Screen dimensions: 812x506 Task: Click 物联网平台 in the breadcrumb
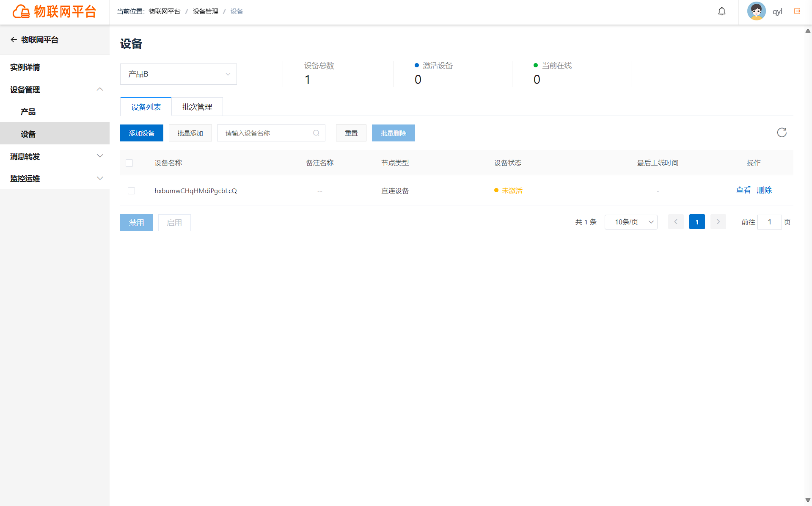point(165,11)
